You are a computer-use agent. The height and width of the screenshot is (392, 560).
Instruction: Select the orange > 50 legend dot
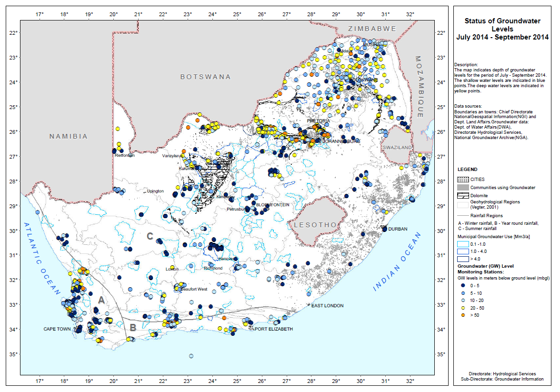pos(462,317)
